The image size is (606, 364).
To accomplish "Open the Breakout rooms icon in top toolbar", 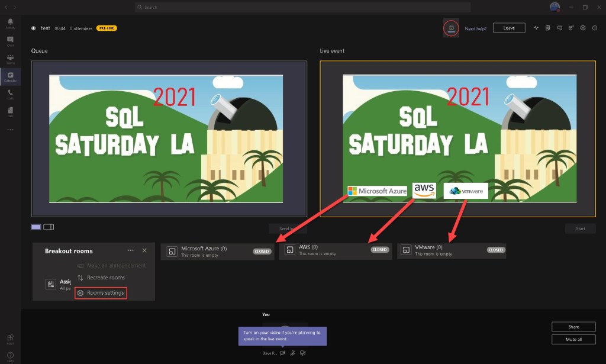I will [451, 28].
